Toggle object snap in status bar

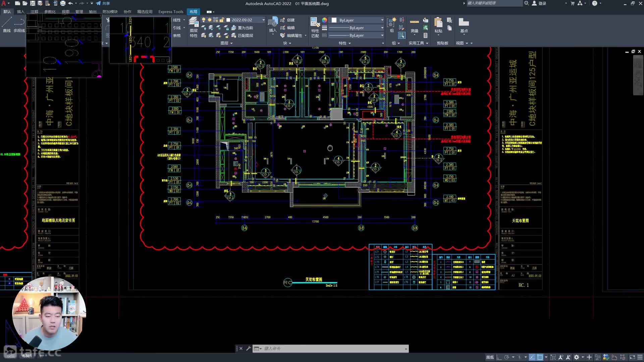(540, 357)
